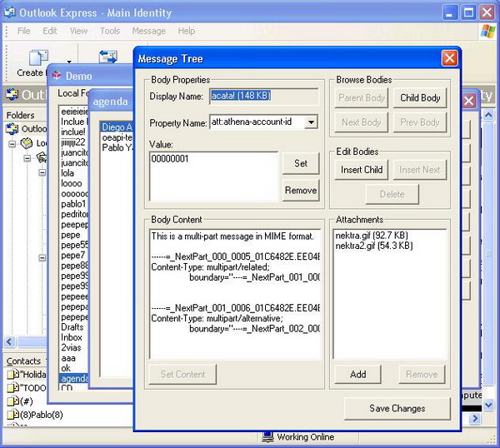Click inside the Body Content text area
This screenshot has height=448, width=500.
click(235, 294)
